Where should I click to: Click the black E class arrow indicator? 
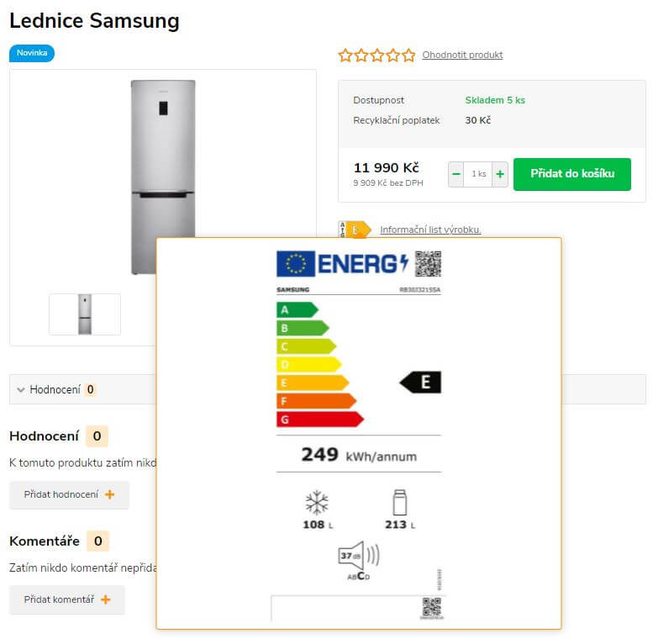point(420,382)
